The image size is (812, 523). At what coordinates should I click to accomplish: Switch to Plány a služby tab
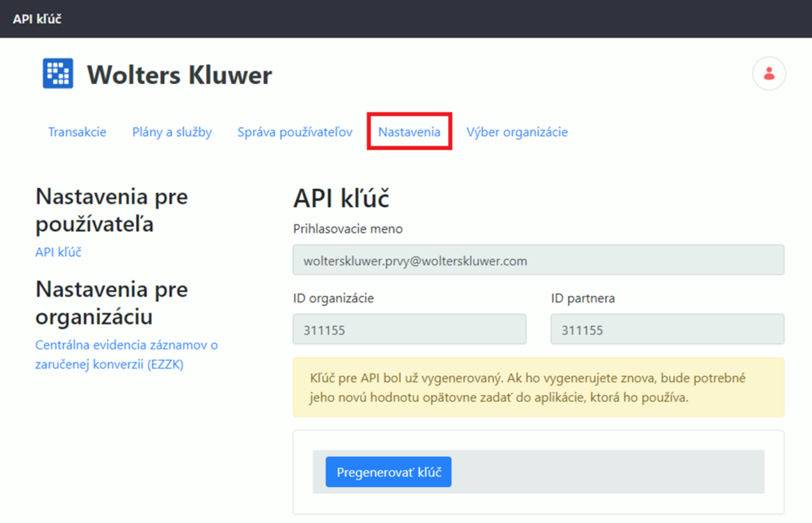[171, 132]
